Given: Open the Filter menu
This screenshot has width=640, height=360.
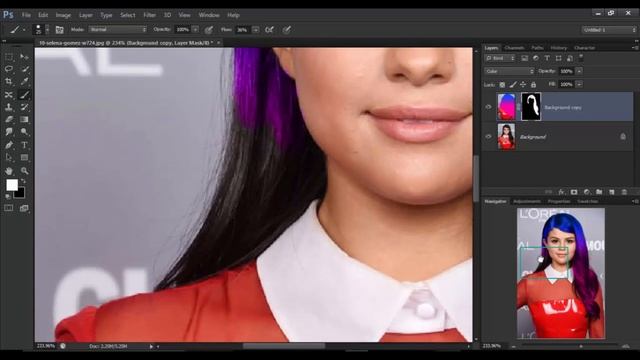Looking at the screenshot, I should tap(149, 15).
